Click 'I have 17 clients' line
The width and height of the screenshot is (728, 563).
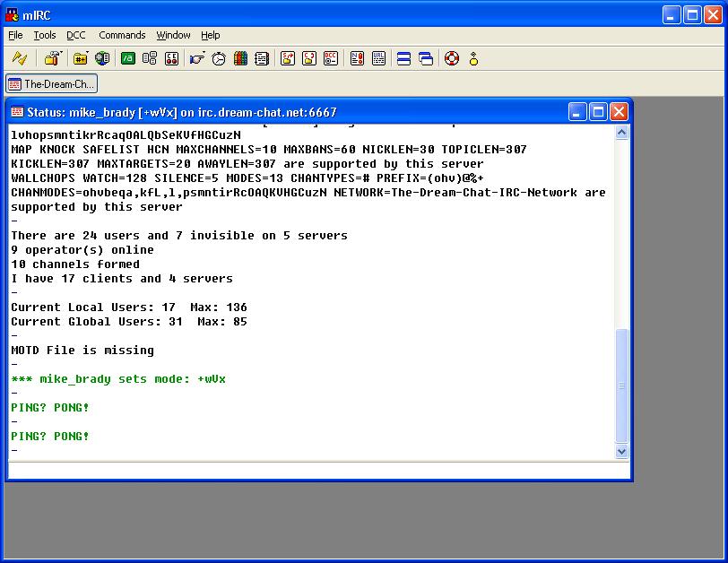[122, 279]
